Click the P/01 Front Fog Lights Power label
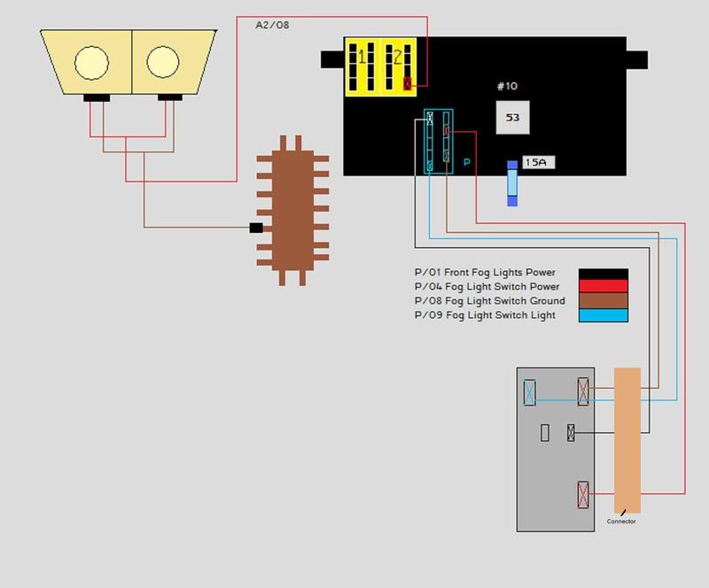The image size is (709, 588). coord(486,273)
